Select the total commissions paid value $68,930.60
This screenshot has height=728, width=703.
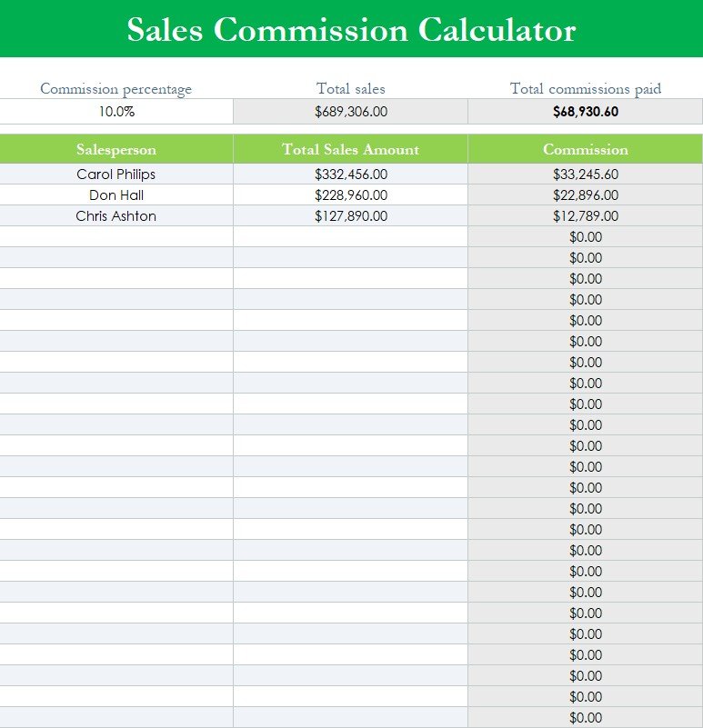click(x=586, y=112)
